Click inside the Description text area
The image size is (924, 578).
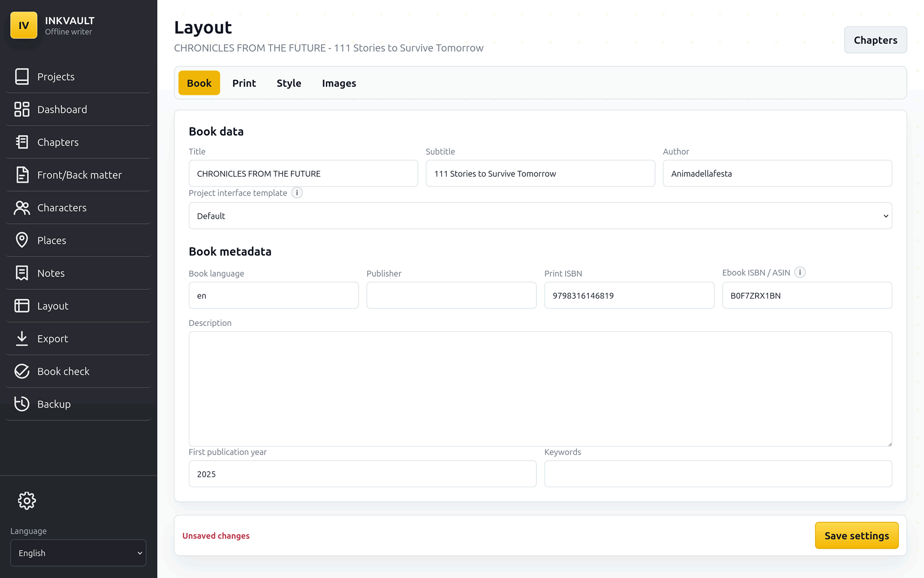pos(540,389)
